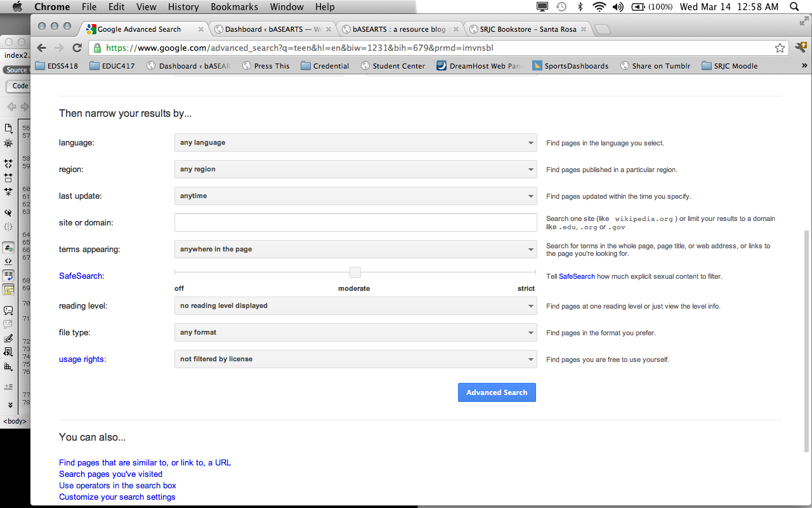
Task: Switch to SRJC Bookstore tab
Action: (528, 29)
